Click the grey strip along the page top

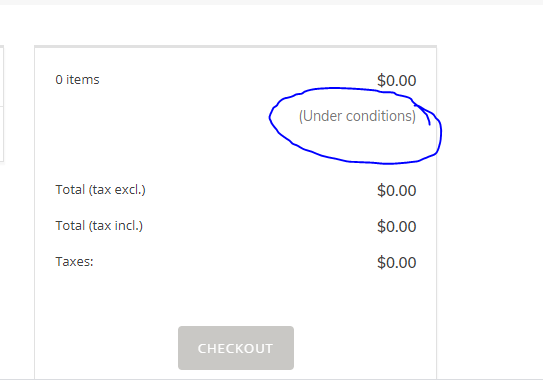point(272,2)
